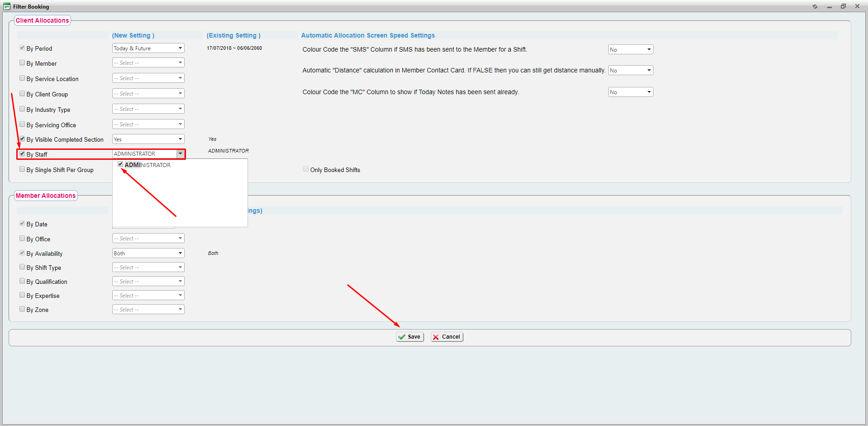The height and width of the screenshot is (426, 868).
Task: Open the By Servicing Office dropdown
Action: pyautogui.click(x=148, y=124)
